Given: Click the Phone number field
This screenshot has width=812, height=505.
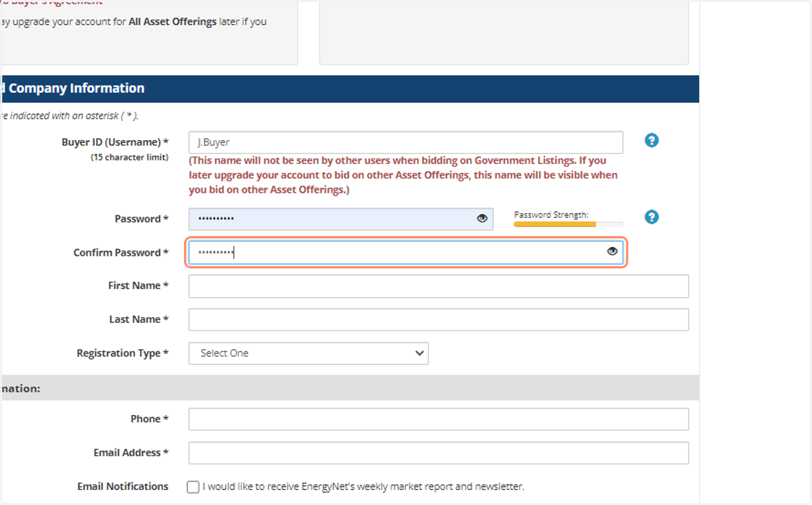Looking at the screenshot, I should [x=438, y=419].
